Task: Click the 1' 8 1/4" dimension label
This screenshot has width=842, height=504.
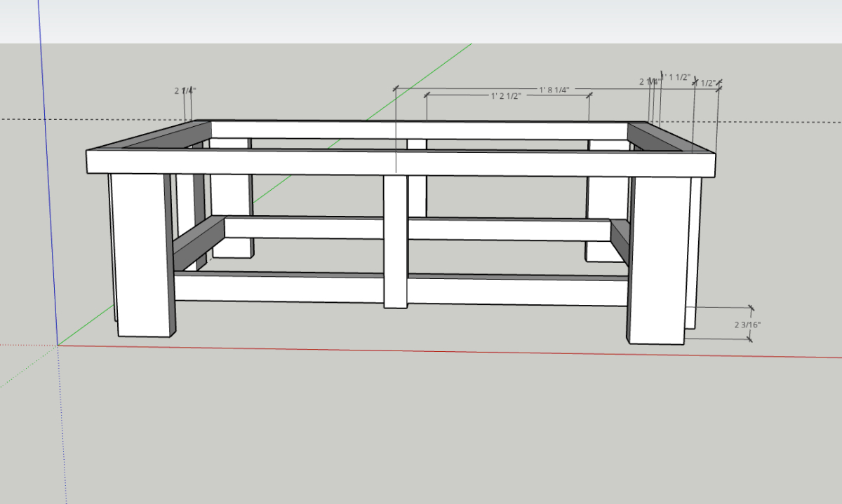Action: tap(554, 89)
